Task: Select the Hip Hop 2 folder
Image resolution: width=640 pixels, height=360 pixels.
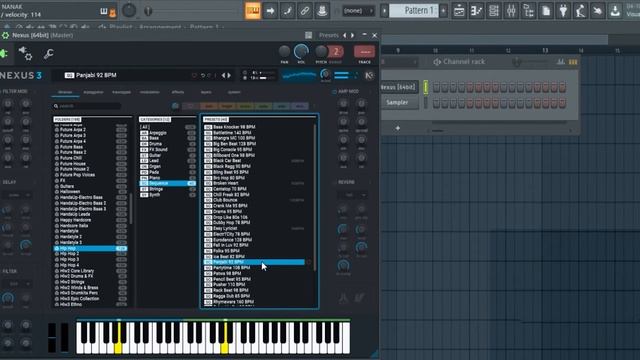Action: tap(90, 254)
